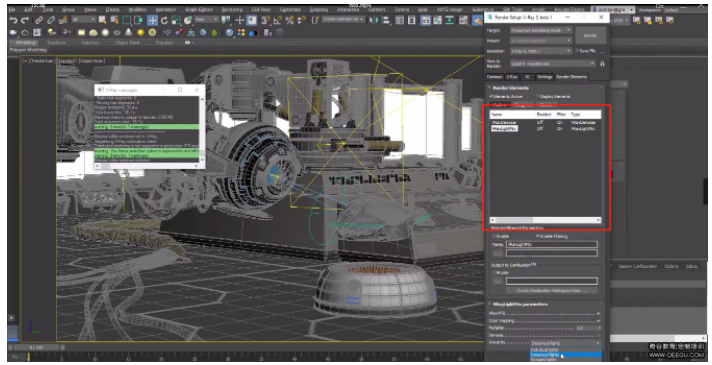Click the render elements list horizontal scrollbar
712x365 pixels.
[x=545, y=220]
